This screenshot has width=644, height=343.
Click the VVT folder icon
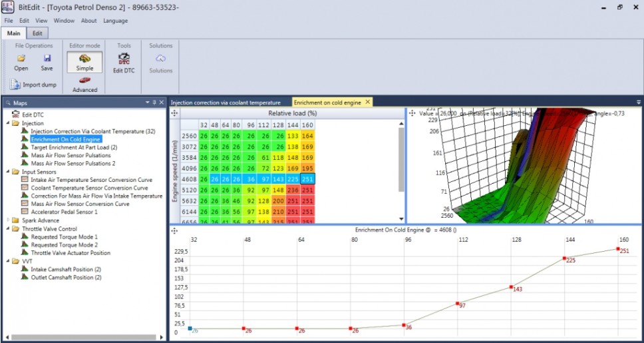pos(15,260)
